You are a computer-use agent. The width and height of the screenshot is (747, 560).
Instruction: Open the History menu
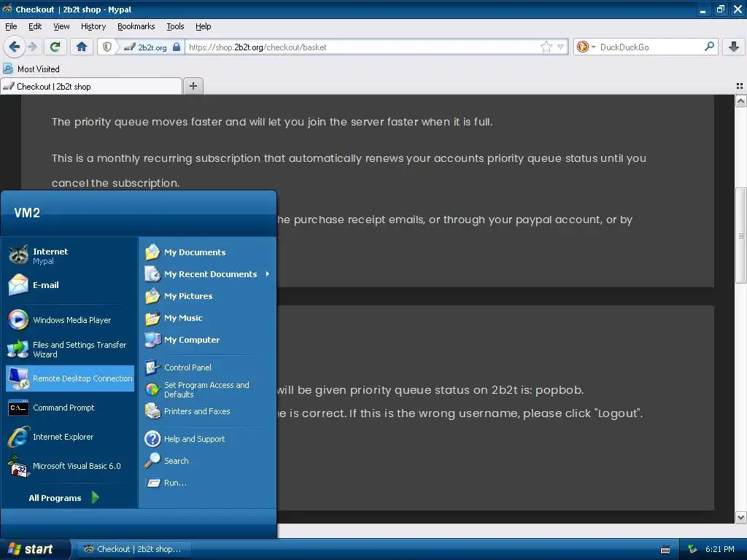(93, 27)
